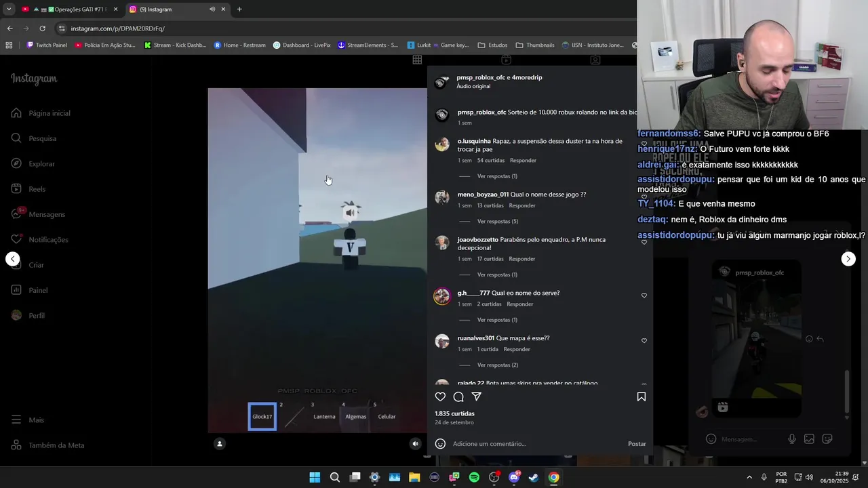This screenshot has width=868, height=488.
Task: Open the Mais menu in sidebar
Action: (x=27, y=420)
